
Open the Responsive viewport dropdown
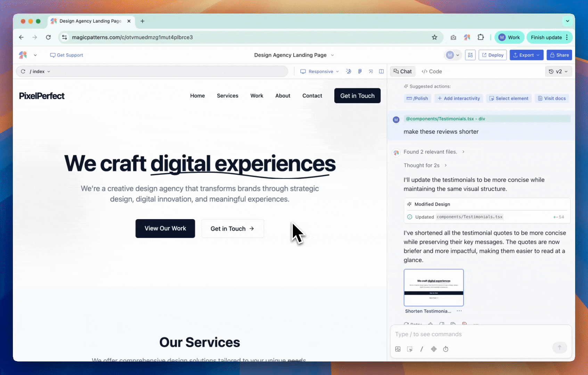319,72
